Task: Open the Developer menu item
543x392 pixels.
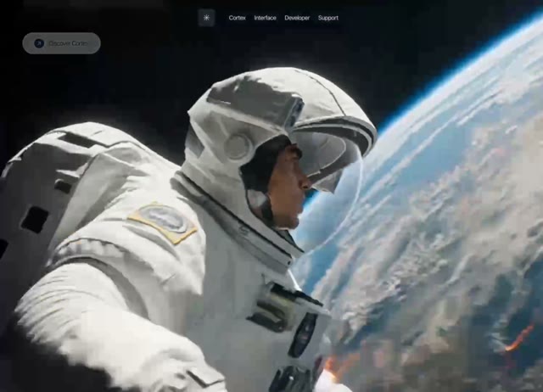Action: [297, 18]
